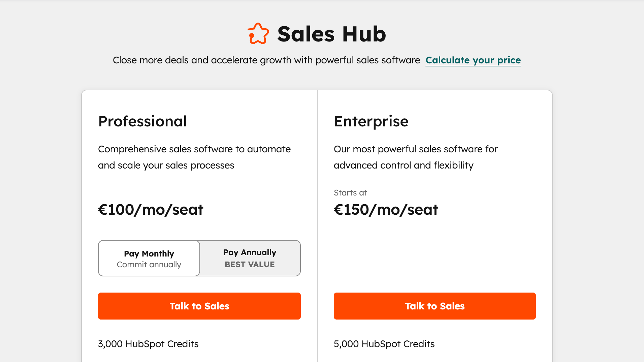Click the Close more deals tagline

coord(266,60)
